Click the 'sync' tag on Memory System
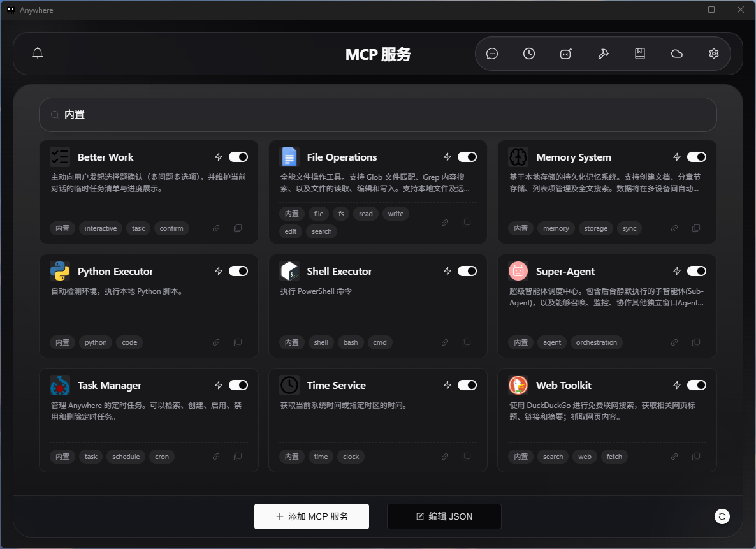Image resolution: width=756 pixels, height=549 pixels. click(630, 228)
